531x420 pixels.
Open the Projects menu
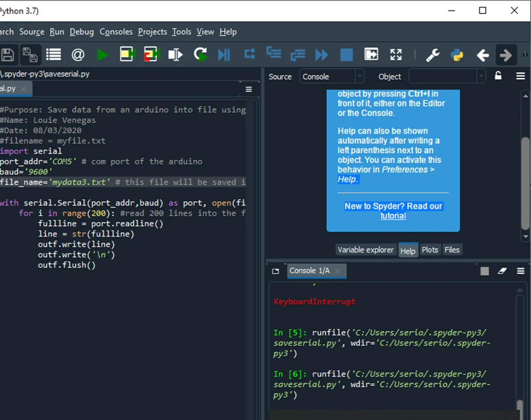click(x=152, y=32)
